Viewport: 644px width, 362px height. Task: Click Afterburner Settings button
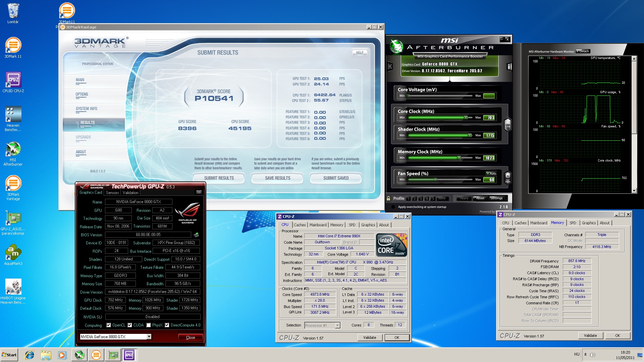[496, 198]
